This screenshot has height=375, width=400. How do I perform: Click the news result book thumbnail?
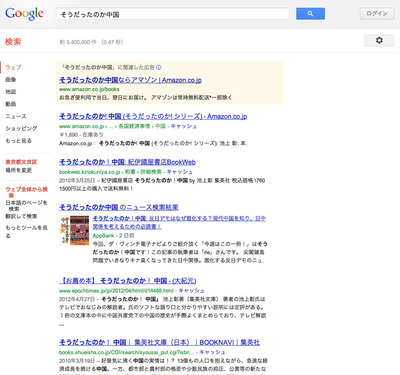pyautogui.click(x=74, y=230)
